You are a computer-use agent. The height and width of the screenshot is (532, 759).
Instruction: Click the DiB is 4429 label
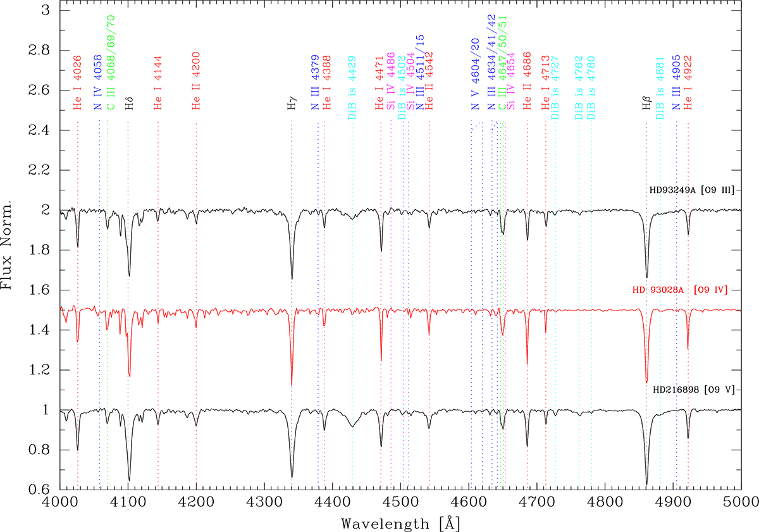tap(352, 87)
